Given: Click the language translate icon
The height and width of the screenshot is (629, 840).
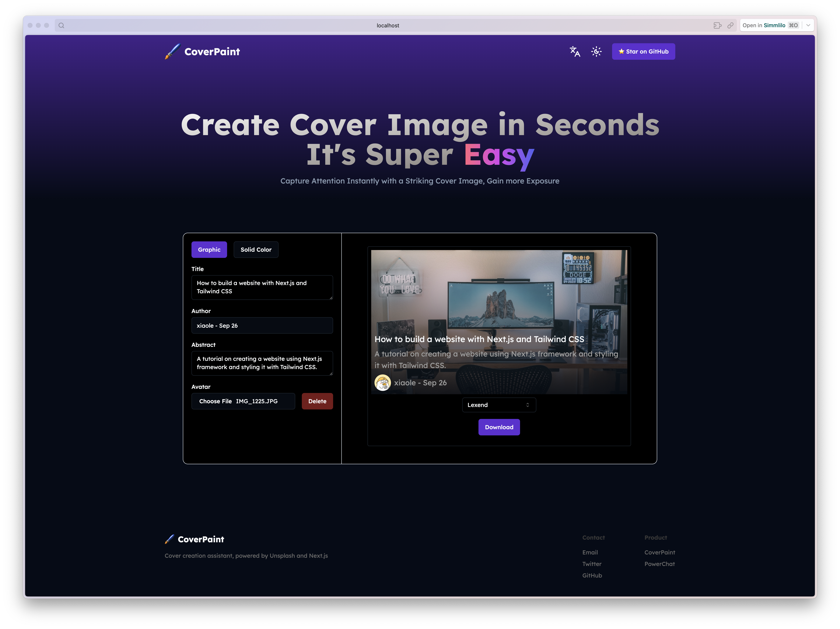Looking at the screenshot, I should coord(575,51).
